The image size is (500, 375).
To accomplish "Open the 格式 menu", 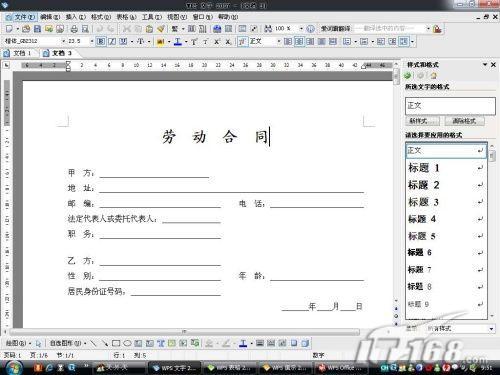I will coord(101,17).
